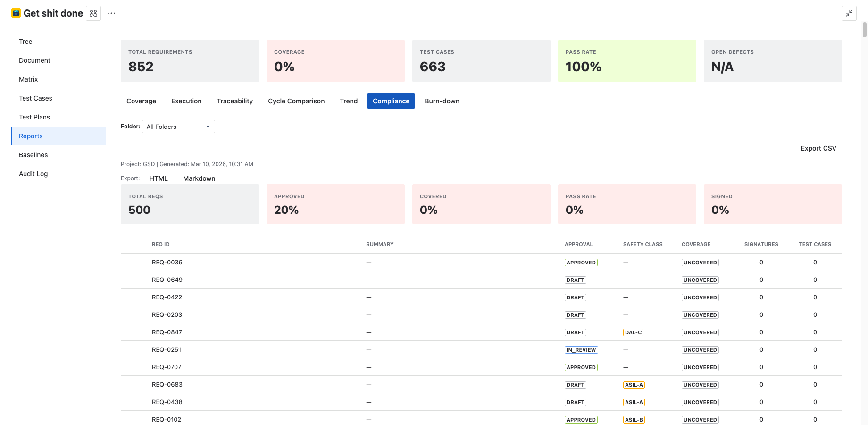Click the Export CSV link

tap(818, 148)
